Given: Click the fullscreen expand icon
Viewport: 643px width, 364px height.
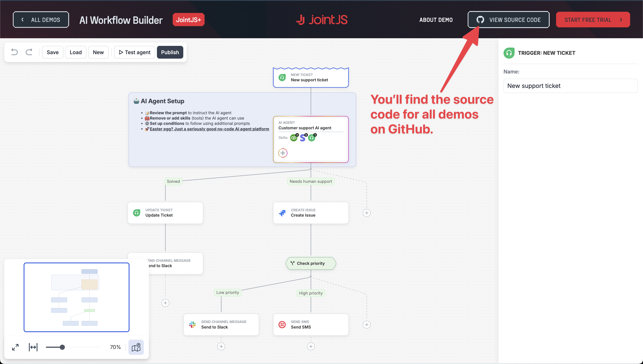Looking at the screenshot, I should [15, 347].
